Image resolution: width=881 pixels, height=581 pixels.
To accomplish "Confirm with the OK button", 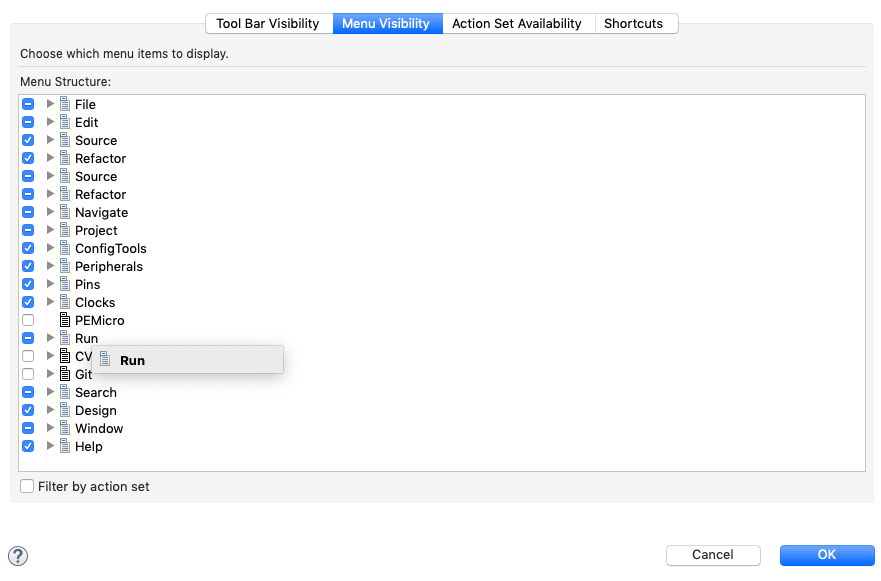I will click(x=826, y=555).
